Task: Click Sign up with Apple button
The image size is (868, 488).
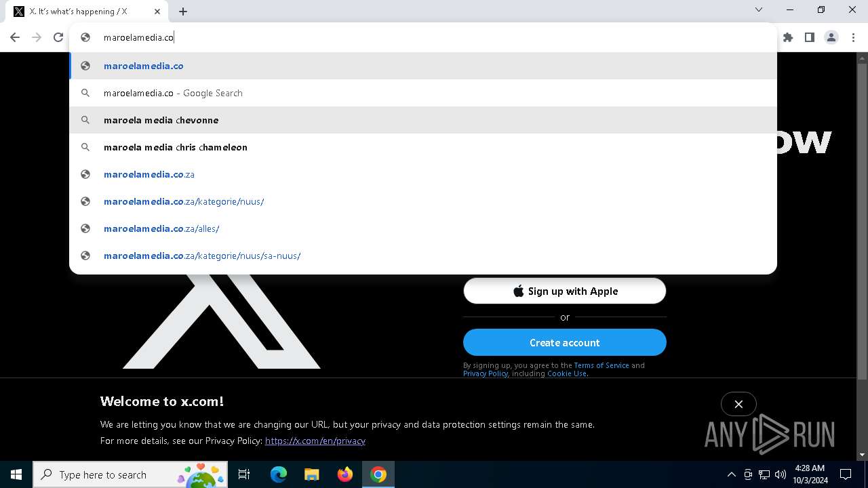Action: click(x=565, y=291)
